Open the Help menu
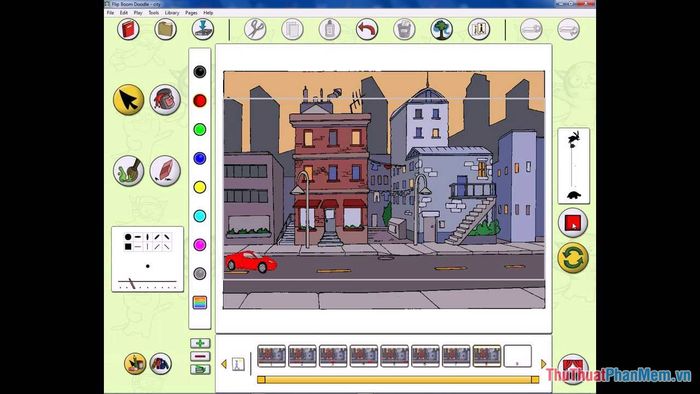The height and width of the screenshot is (394, 700). point(208,13)
